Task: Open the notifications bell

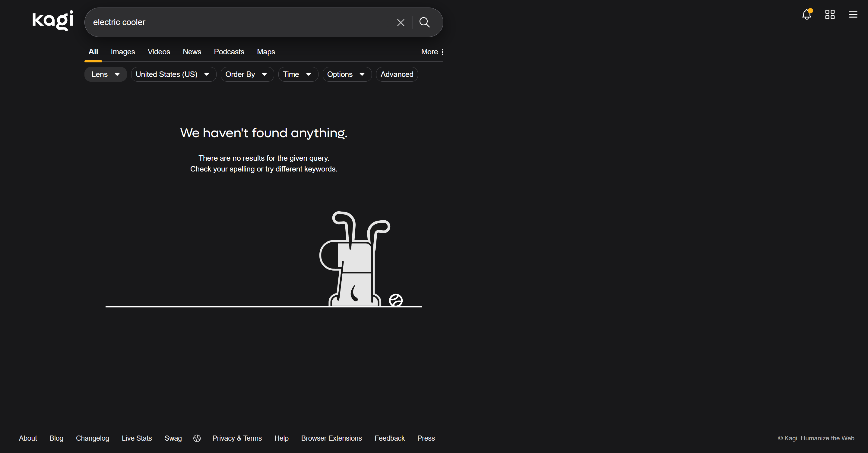Action: 806,14
